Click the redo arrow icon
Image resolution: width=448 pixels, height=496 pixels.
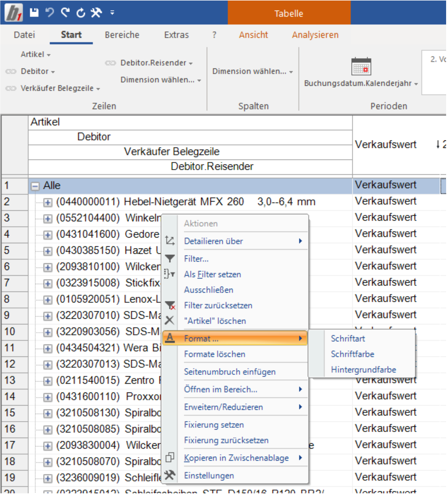pyautogui.click(x=65, y=12)
